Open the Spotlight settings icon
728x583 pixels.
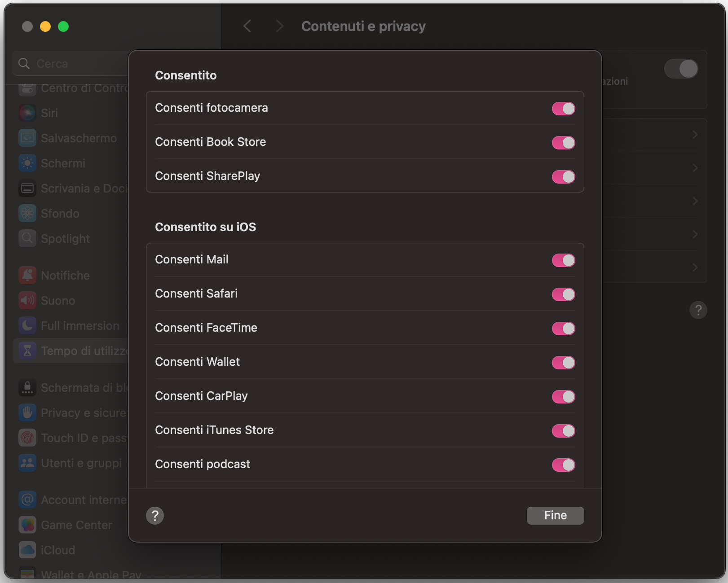pyautogui.click(x=27, y=238)
